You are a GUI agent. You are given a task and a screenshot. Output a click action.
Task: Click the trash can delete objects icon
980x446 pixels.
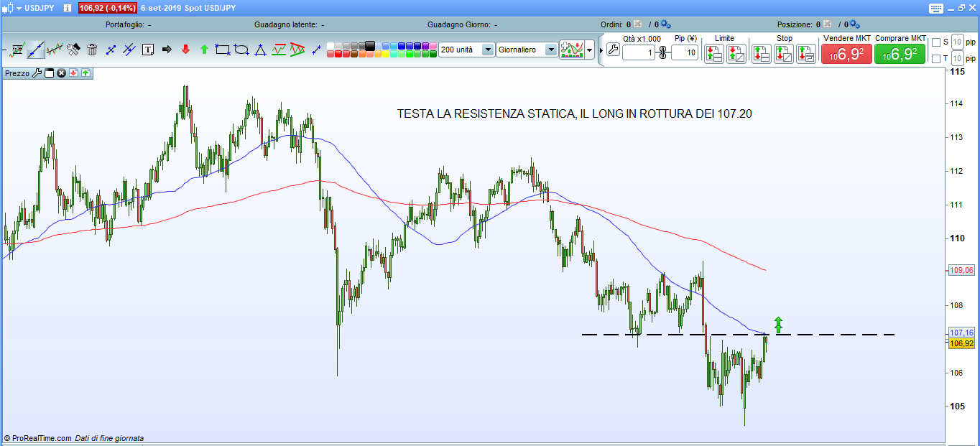[92, 50]
